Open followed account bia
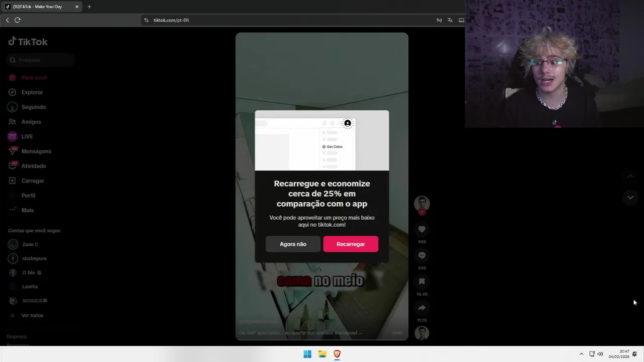The image size is (644, 362). (31, 273)
